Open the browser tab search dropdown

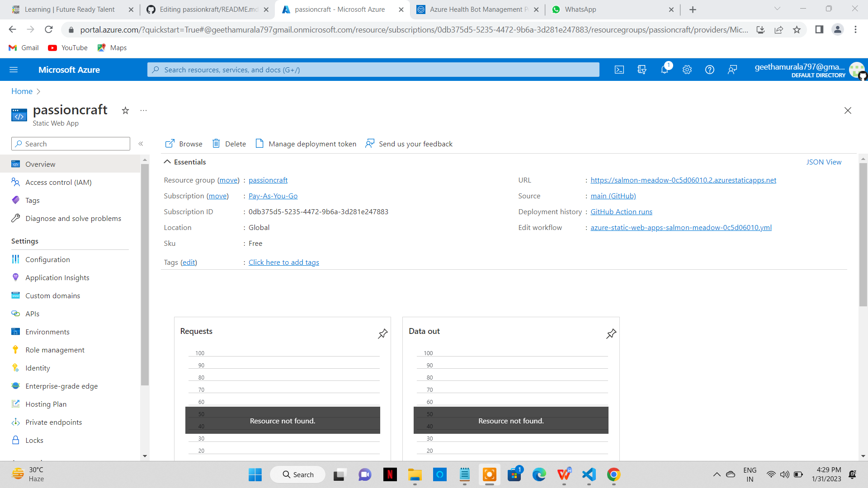(777, 9)
